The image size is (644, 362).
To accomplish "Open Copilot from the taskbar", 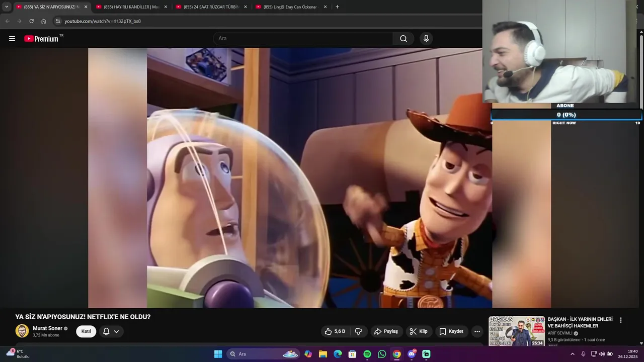I will click(308, 354).
